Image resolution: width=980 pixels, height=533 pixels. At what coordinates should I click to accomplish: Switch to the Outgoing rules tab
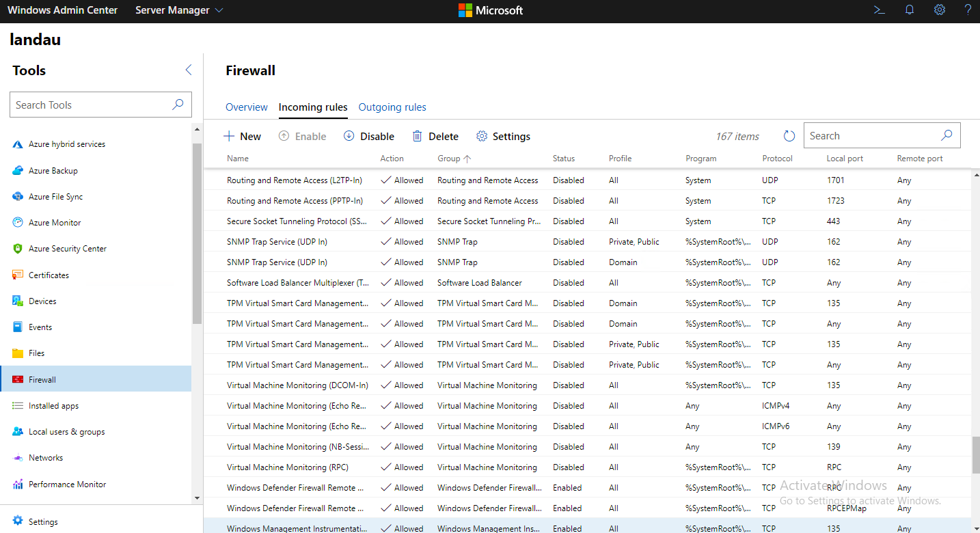point(392,107)
